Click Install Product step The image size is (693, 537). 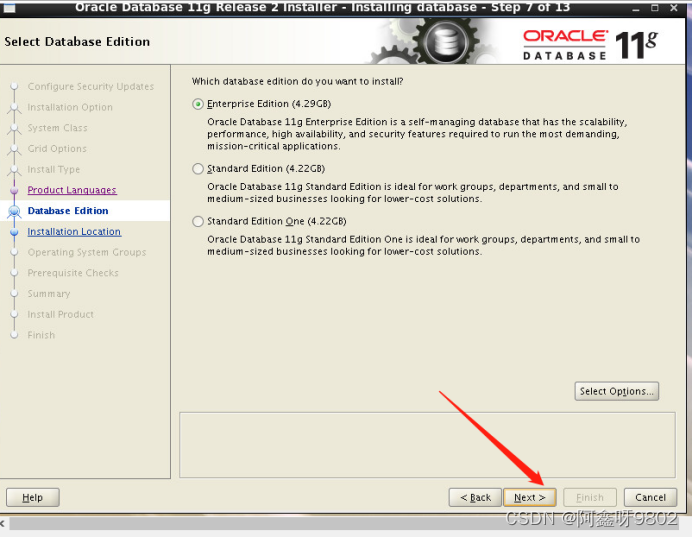pyautogui.click(x=61, y=315)
